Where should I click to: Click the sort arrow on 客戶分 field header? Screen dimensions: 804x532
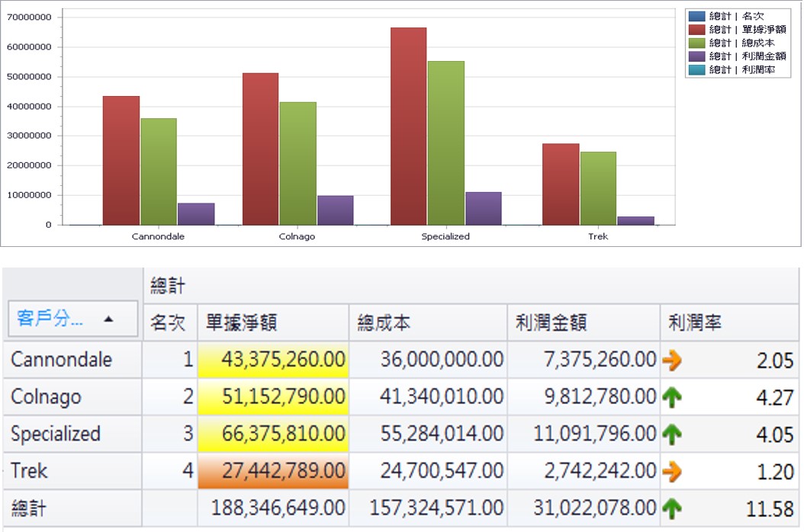[108, 319]
